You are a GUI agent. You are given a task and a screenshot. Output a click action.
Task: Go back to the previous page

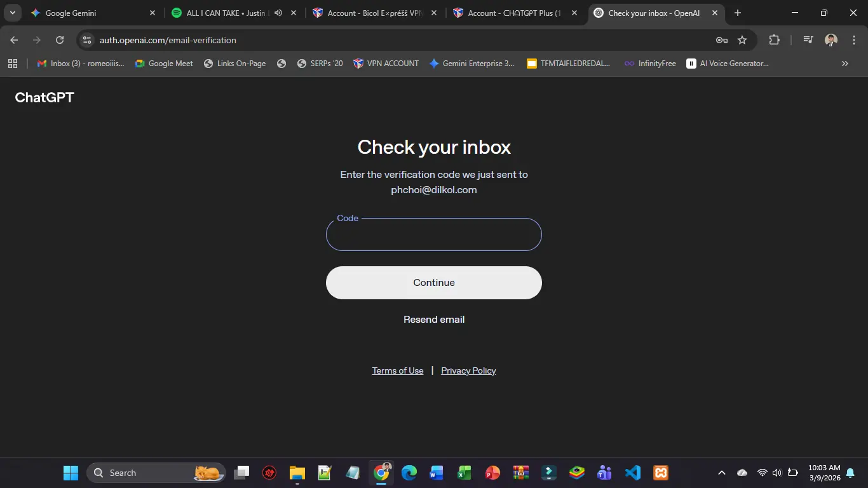[x=14, y=40]
